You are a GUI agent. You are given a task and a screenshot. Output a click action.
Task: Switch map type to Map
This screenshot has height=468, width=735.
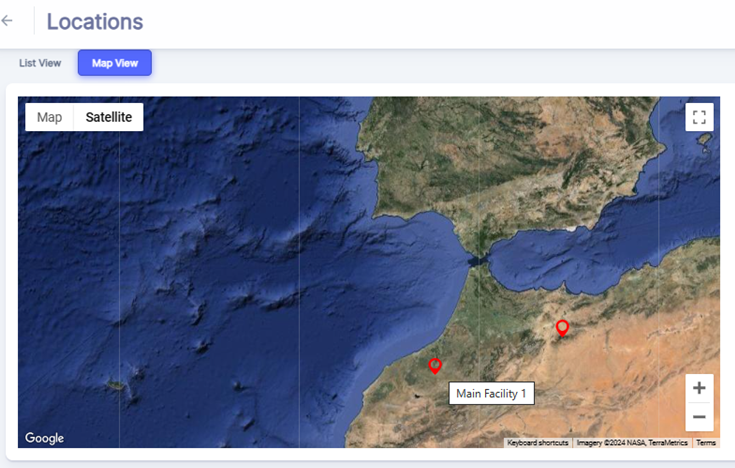[49, 117]
